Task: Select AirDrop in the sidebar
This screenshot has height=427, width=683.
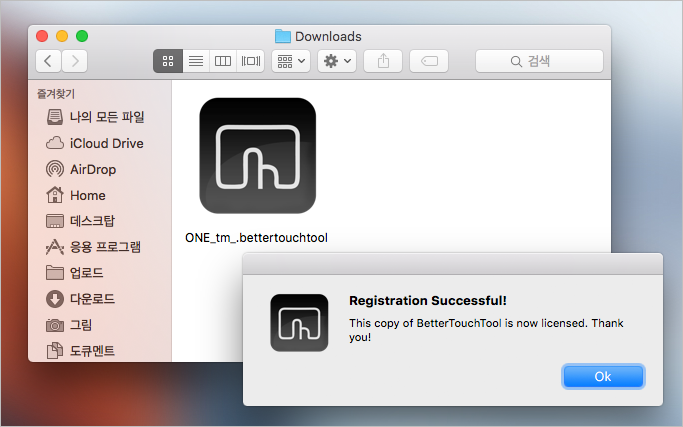Action: (x=100, y=169)
